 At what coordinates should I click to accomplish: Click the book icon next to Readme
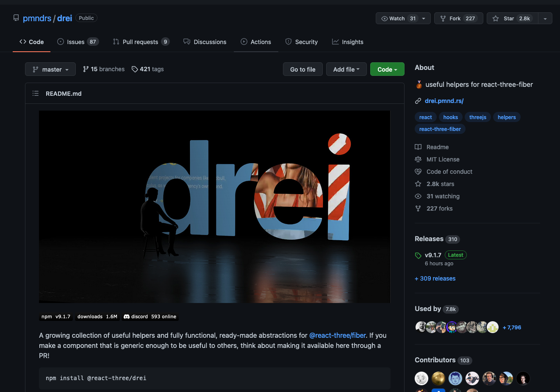[418, 147]
